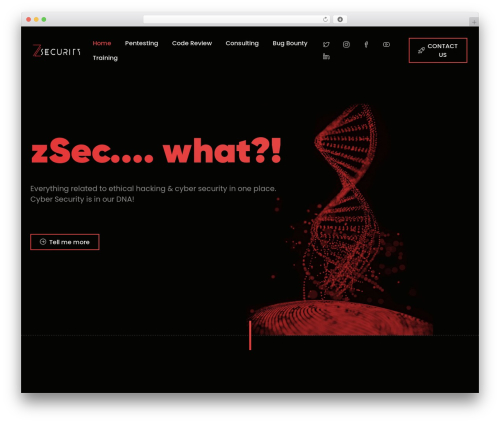This screenshot has height=423, width=500.
Task: Maximize the browser with the green button
Action: click(44, 19)
